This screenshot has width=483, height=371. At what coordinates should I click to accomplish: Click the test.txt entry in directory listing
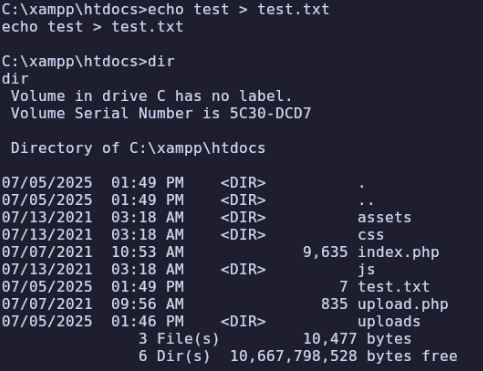pyautogui.click(x=394, y=287)
